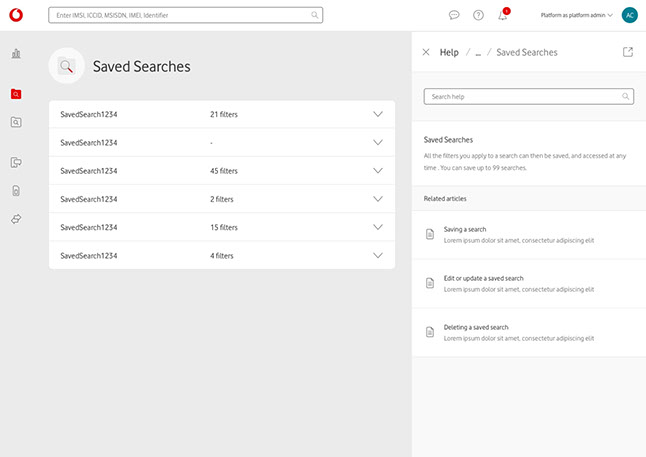The height and width of the screenshot is (457, 646).
Task: Open the notifications bell
Action: (503, 15)
